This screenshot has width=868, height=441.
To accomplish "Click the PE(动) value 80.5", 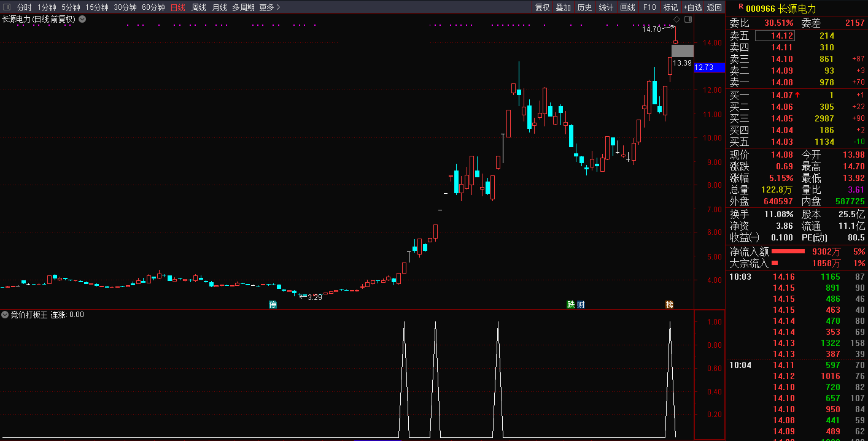I will (856, 237).
